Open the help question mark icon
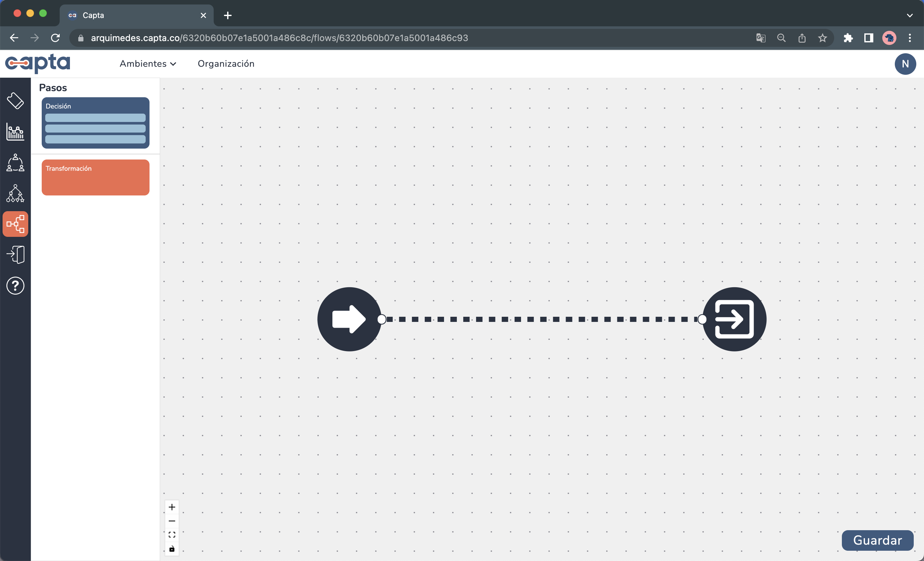This screenshot has width=924, height=561. (x=15, y=286)
